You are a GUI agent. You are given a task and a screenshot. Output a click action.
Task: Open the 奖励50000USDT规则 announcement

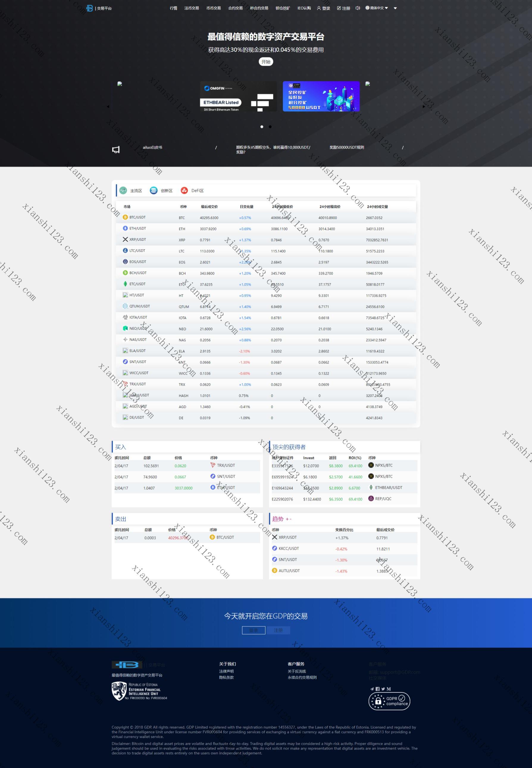pyautogui.click(x=347, y=147)
